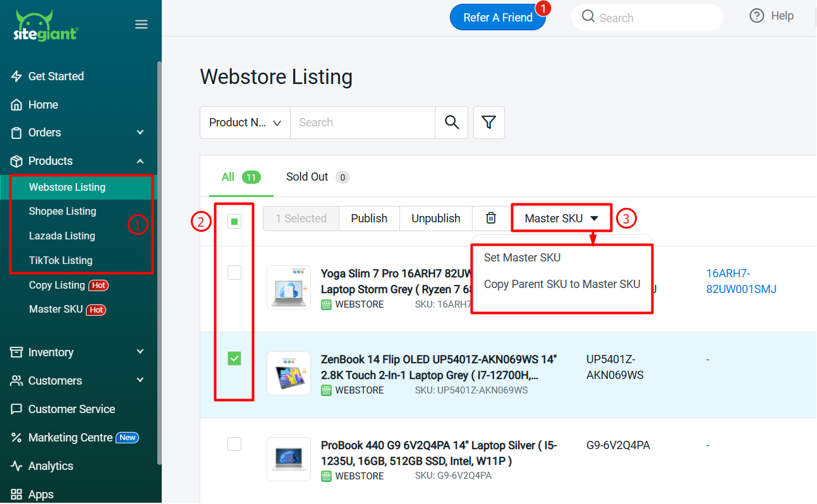Click the hamburger menu icon in sidebar
The image size is (817, 504).
pos(142,25)
